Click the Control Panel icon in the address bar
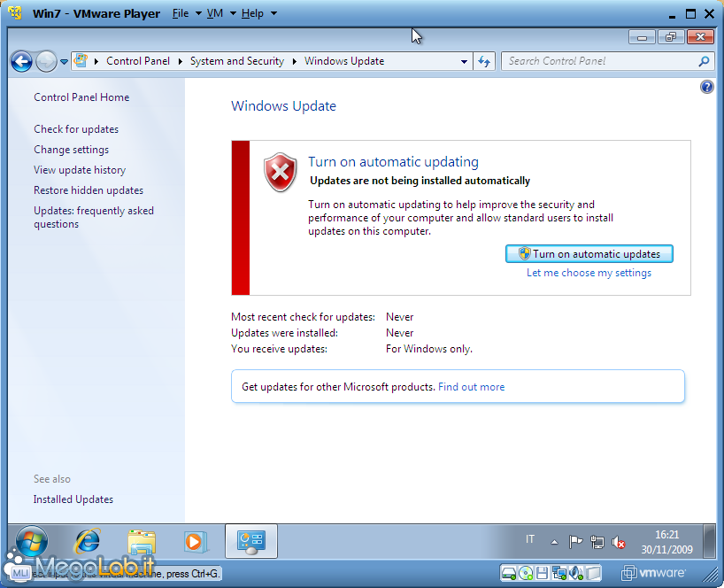The width and height of the screenshot is (724, 588). point(81,60)
